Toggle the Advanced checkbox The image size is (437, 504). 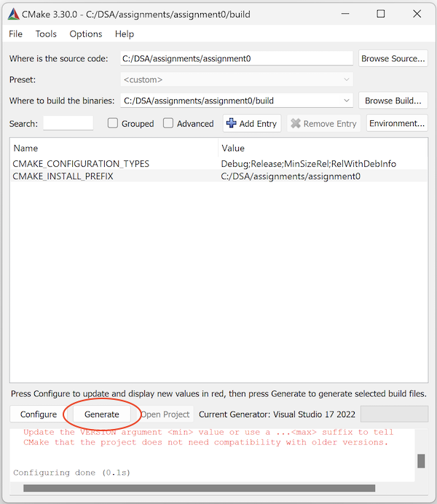tap(168, 124)
